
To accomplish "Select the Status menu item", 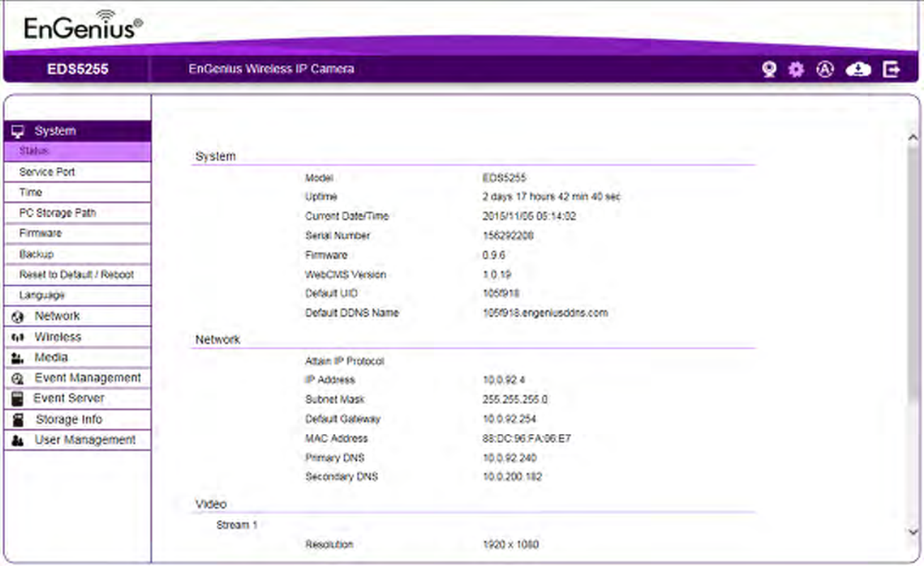I will (x=77, y=151).
